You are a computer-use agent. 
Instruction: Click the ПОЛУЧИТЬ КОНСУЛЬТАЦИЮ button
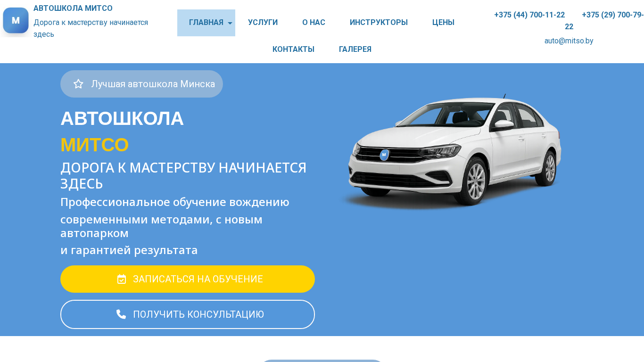tap(188, 314)
